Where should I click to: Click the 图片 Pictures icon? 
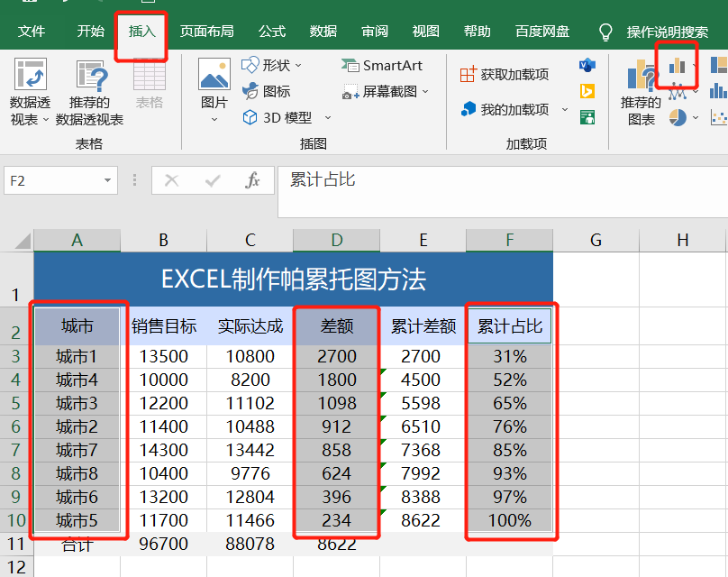coord(214,74)
